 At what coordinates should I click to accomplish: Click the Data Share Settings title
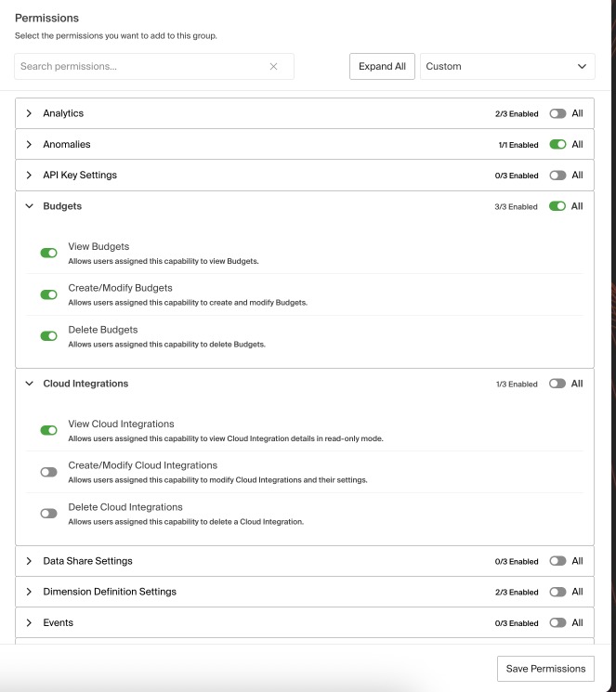pyautogui.click(x=88, y=561)
